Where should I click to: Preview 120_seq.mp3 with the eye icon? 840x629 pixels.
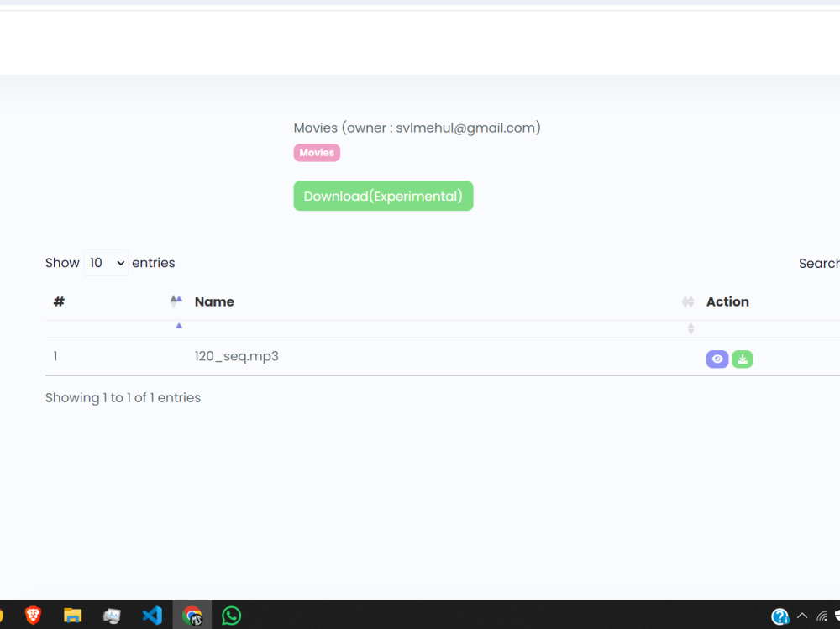pyautogui.click(x=717, y=359)
